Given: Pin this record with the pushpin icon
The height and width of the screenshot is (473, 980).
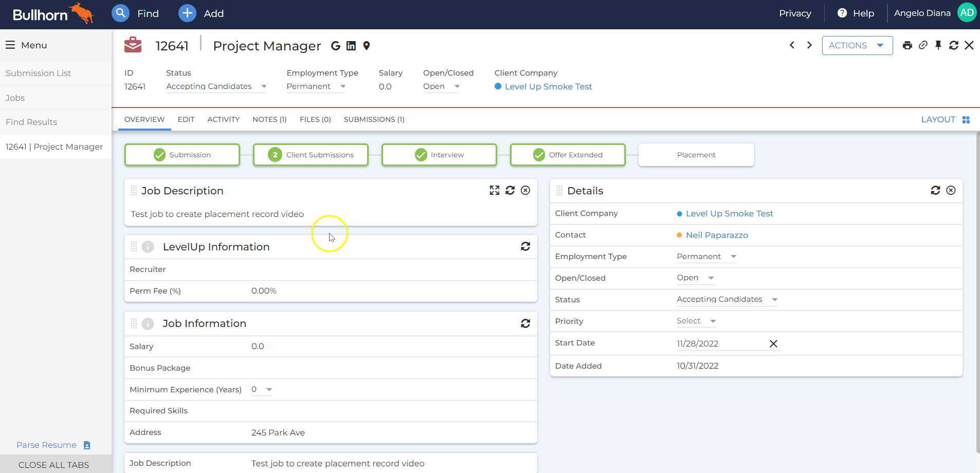Looking at the screenshot, I should click(x=938, y=45).
